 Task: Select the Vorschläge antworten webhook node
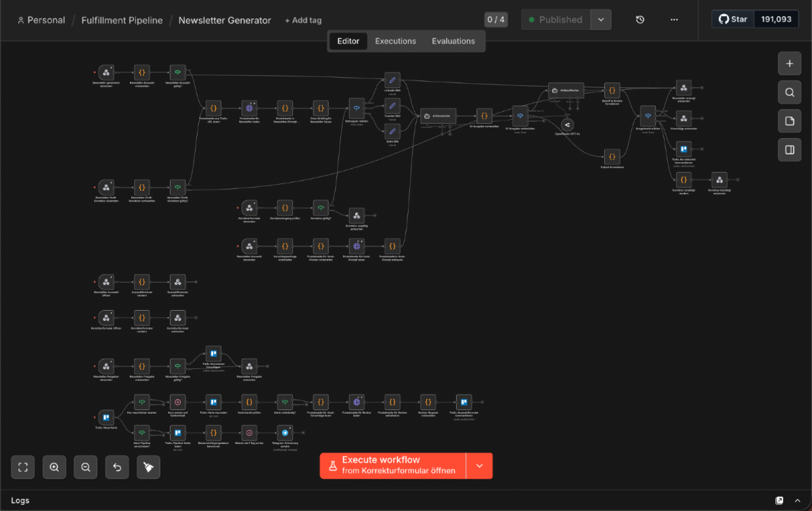point(683,118)
